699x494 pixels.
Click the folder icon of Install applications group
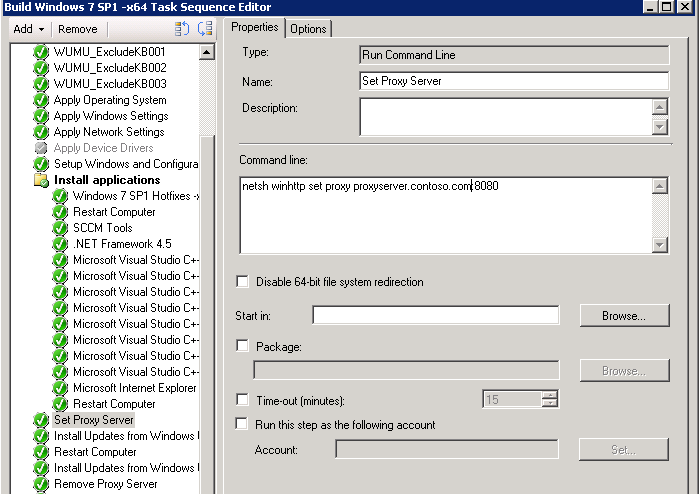click(41, 180)
